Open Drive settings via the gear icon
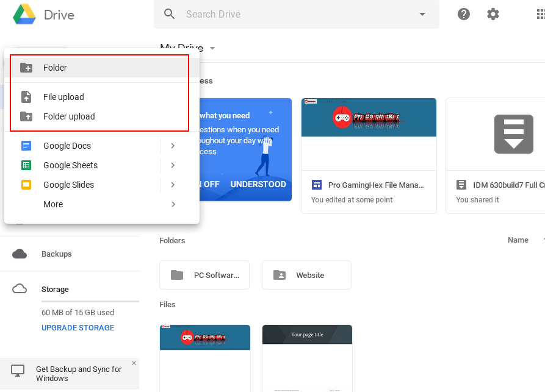This screenshot has height=392, width=545. tap(493, 13)
